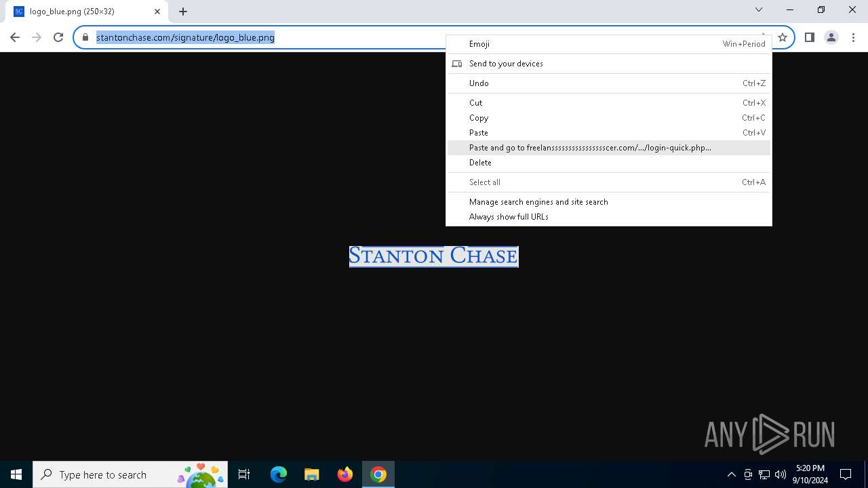Open the network status tray icon
Screen dimensions: 868x488
point(764,474)
